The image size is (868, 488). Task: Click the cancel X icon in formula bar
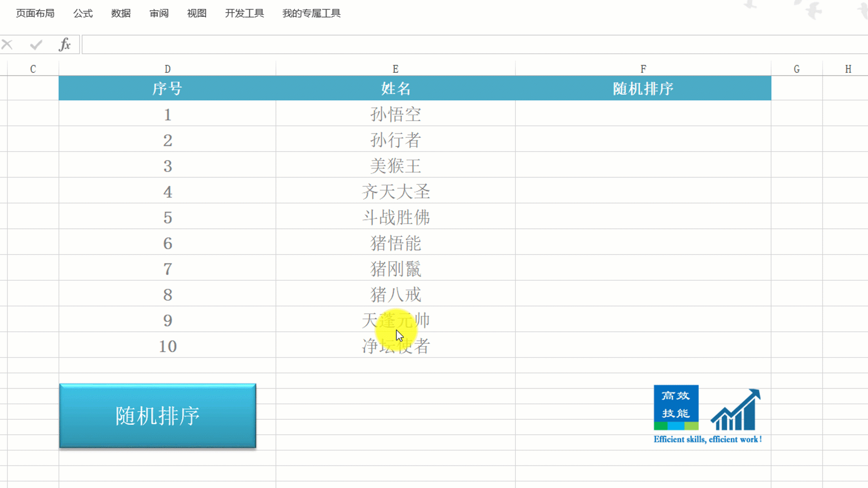tap(7, 44)
